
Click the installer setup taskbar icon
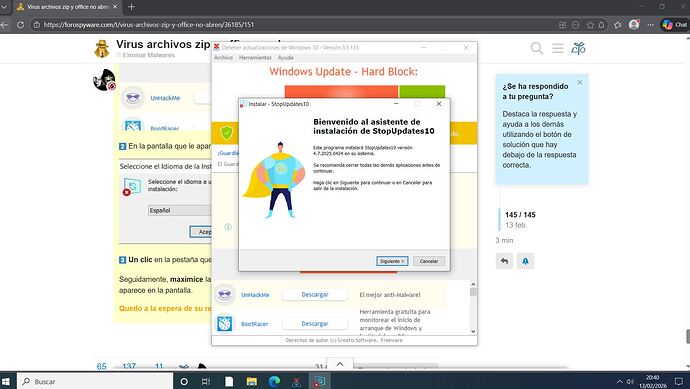click(x=319, y=382)
